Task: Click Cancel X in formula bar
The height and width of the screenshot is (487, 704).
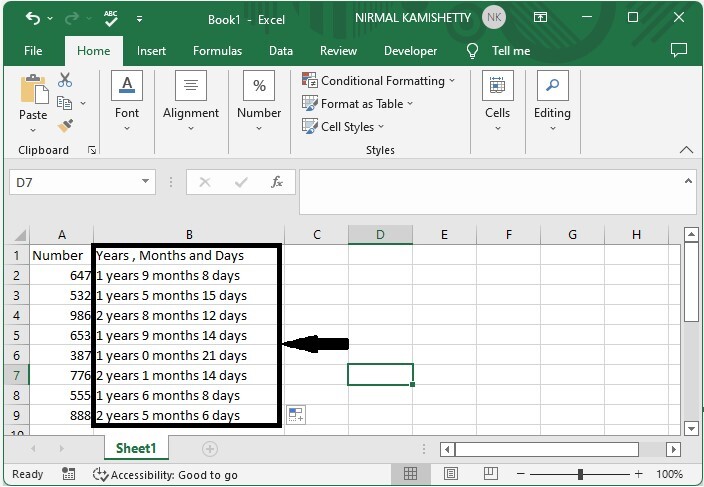Action: point(205,182)
